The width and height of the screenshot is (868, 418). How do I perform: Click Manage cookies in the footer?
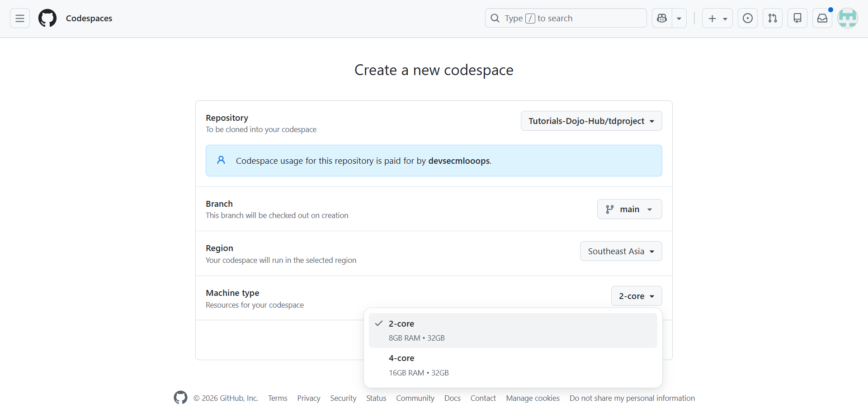533,398
